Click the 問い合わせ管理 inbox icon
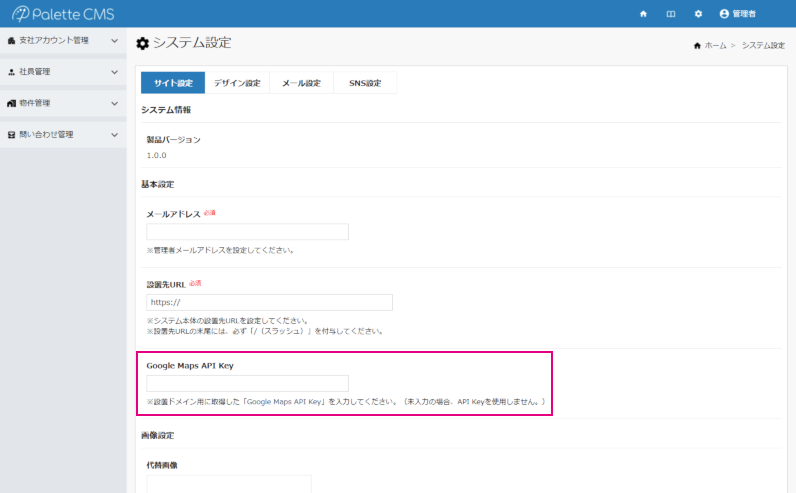 pyautogui.click(x=11, y=135)
